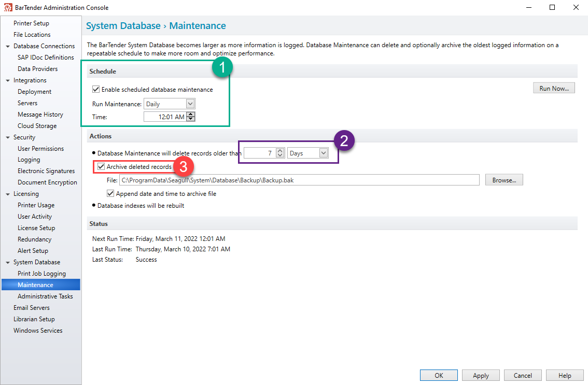Open File Locations page

(32, 35)
